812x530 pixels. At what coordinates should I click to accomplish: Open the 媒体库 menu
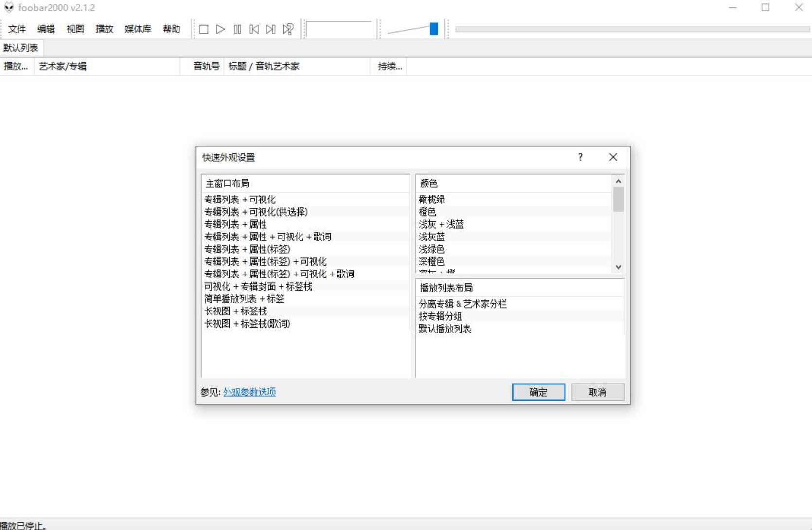138,29
